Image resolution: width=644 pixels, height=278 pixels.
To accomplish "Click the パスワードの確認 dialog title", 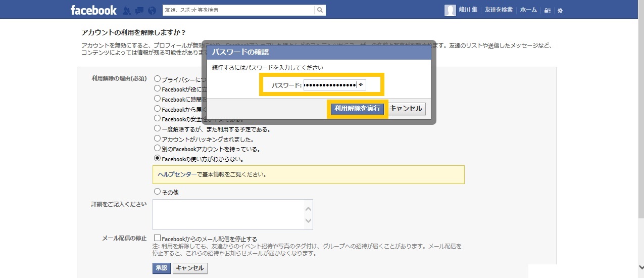I will (240, 52).
